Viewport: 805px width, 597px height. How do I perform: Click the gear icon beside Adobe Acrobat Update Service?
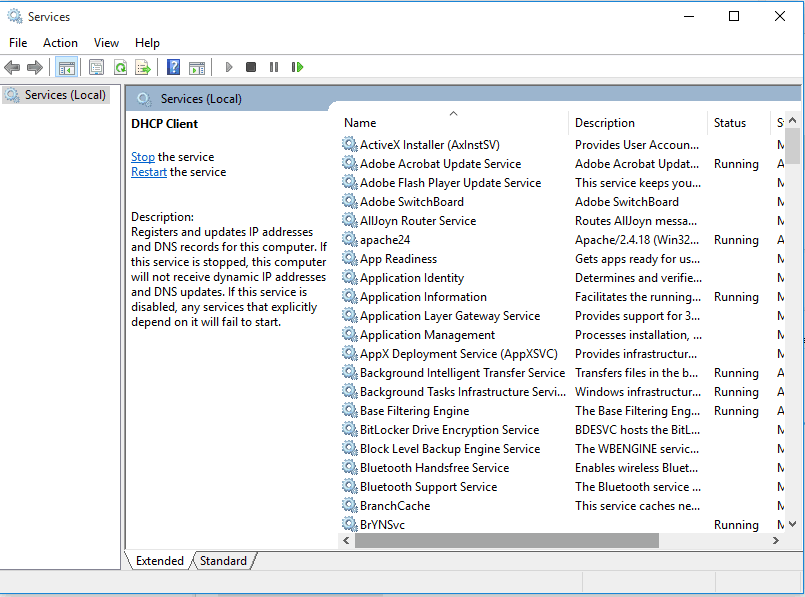(350, 163)
